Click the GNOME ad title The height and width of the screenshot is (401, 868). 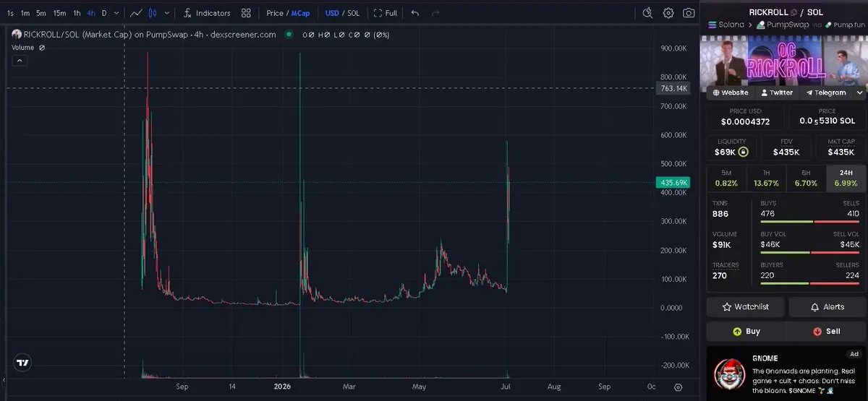point(765,358)
